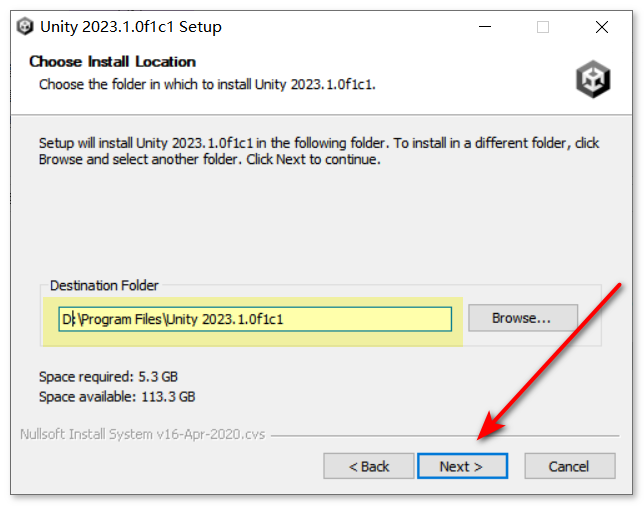This screenshot has width=644, height=506.
Task: Click the 'Choose the folder in which to install' subtitle
Action: 207,85
